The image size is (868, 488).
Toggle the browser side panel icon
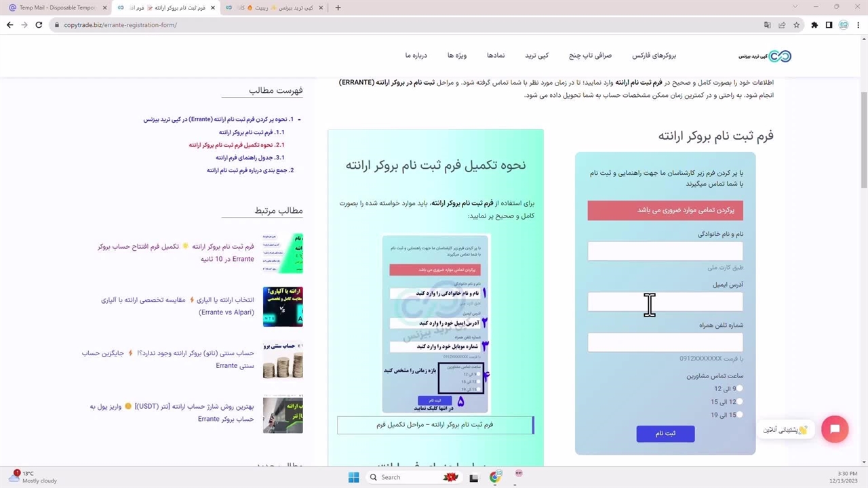pos(829,25)
